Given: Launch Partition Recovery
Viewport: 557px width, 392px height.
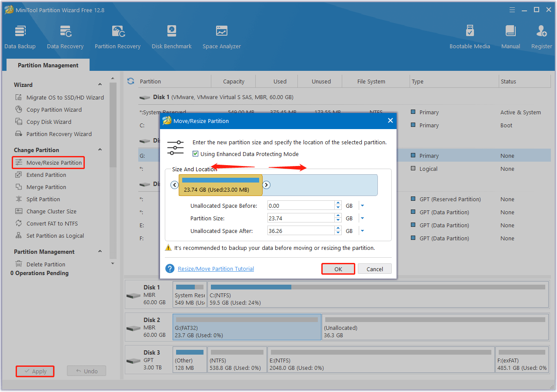Looking at the screenshot, I should click(x=117, y=37).
